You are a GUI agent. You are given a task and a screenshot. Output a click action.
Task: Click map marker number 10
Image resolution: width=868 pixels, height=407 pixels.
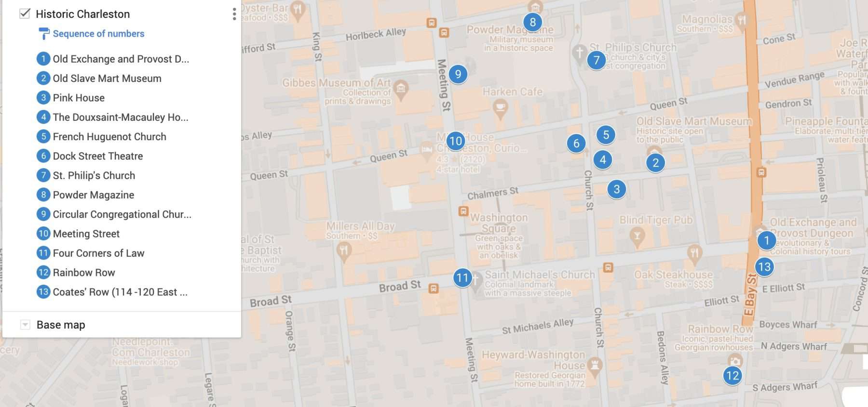pyautogui.click(x=455, y=141)
